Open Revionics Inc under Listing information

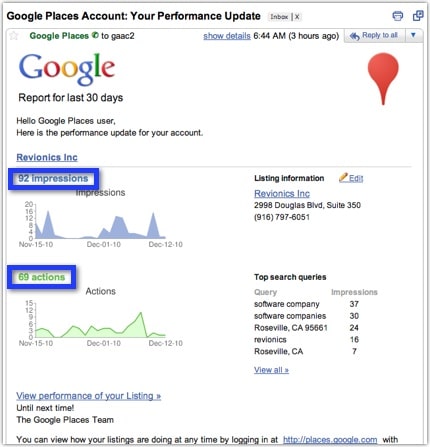(x=282, y=193)
